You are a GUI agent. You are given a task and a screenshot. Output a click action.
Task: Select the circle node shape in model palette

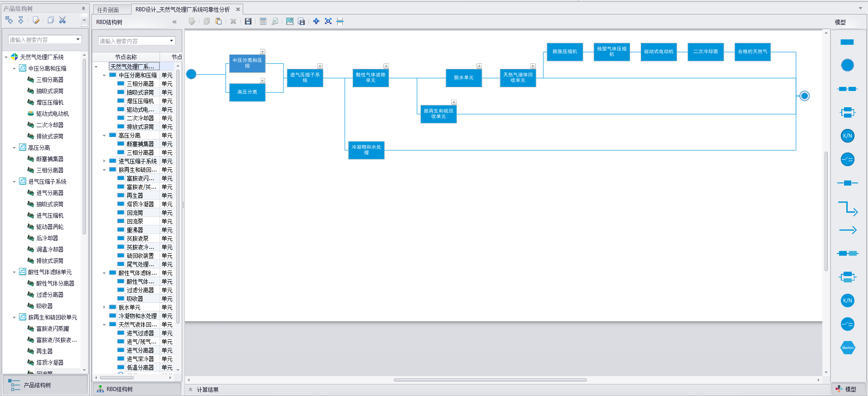point(848,65)
